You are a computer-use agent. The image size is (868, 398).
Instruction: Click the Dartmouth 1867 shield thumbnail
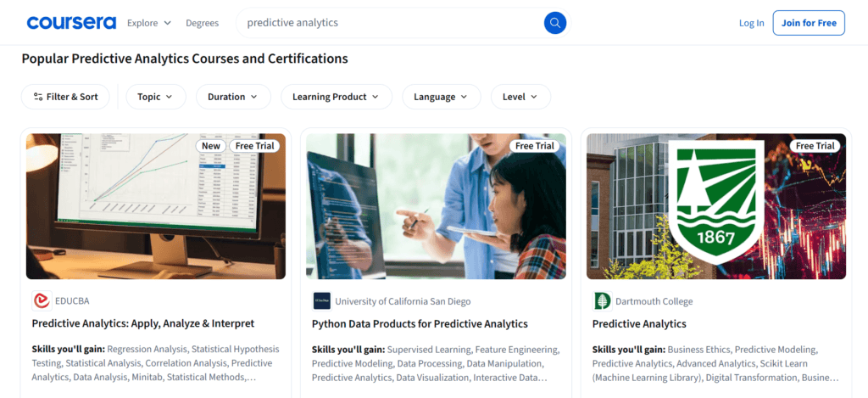[716, 206]
